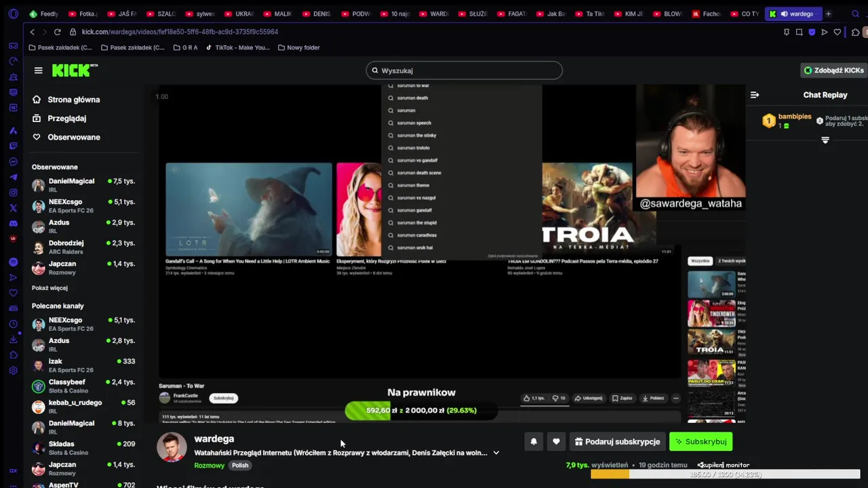Open izak channel in recommended list

click(85, 365)
